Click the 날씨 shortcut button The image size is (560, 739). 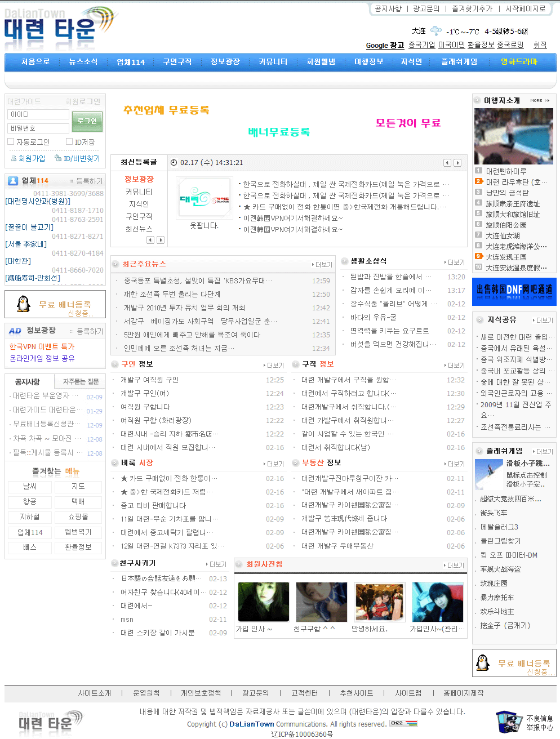click(x=30, y=486)
